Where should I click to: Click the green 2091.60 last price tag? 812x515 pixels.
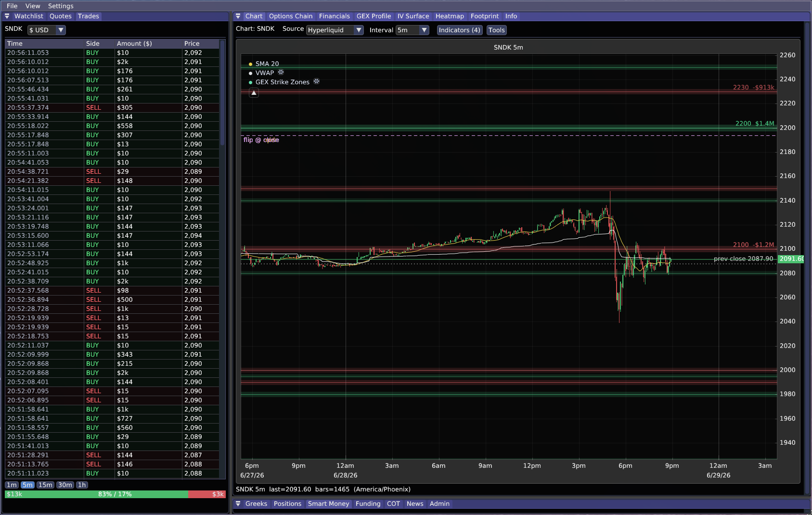coord(791,258)
